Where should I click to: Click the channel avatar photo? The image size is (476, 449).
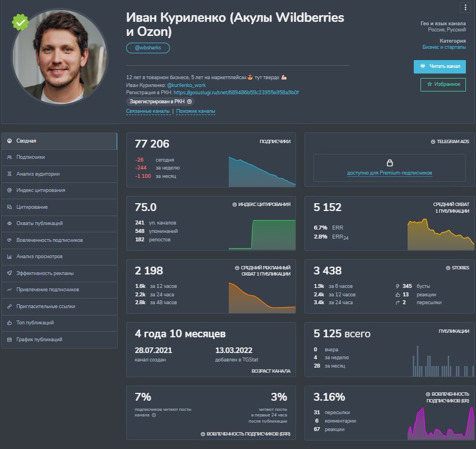click(x=59, y=57)
